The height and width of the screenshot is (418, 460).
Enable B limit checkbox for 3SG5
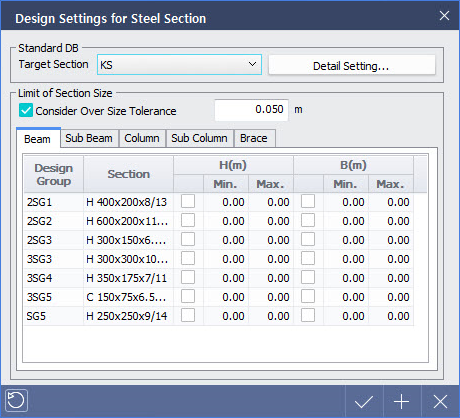tap(308, 296)
